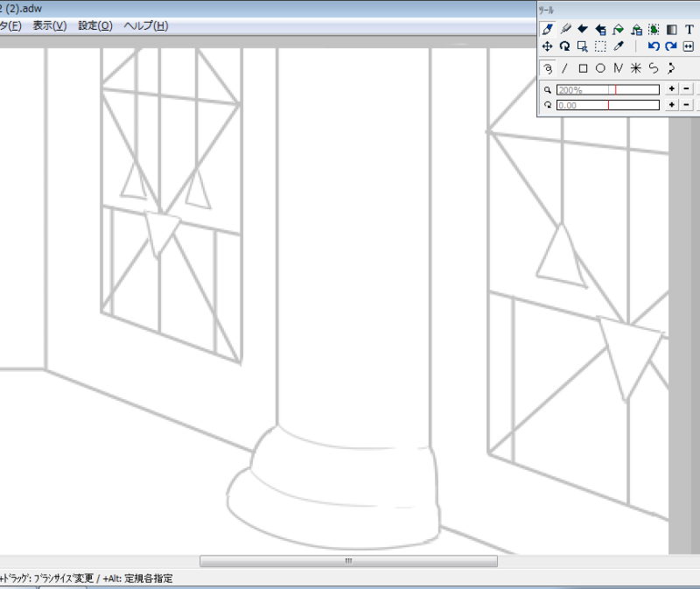Select the Eraser tool
The image size is (700, 589).
pyautogui.click(x=565, y=30)
